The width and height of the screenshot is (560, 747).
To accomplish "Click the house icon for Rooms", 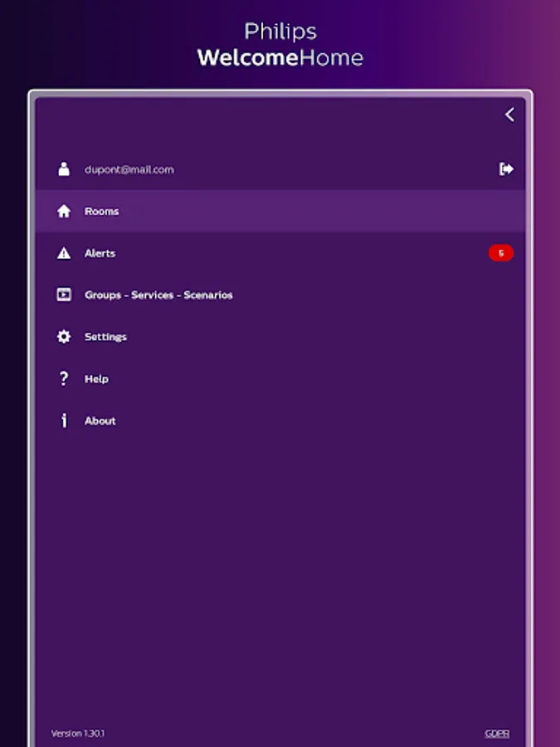I will coord(64,211).
